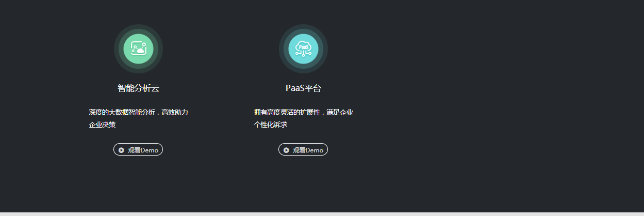
Task: Click the play icon under 智能分析云
Action: 121,150
